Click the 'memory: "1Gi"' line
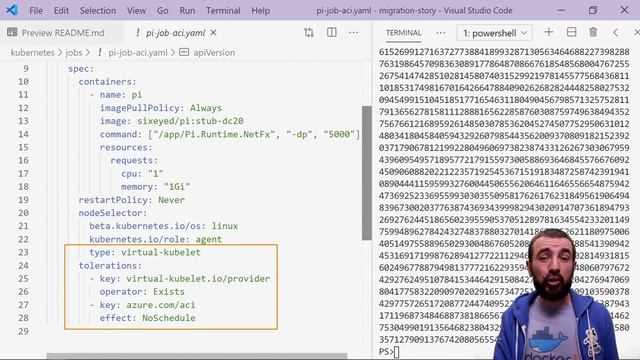Image resolution: width=640 pixels, height=360 pixels. click(x=156, y=187)
